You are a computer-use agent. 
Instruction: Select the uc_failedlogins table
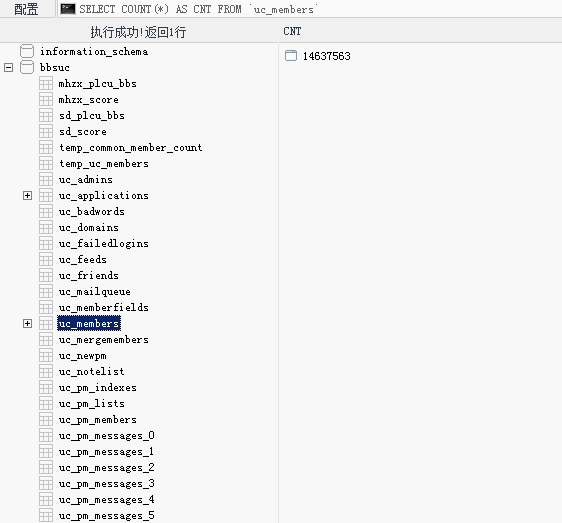pos(104,244)
